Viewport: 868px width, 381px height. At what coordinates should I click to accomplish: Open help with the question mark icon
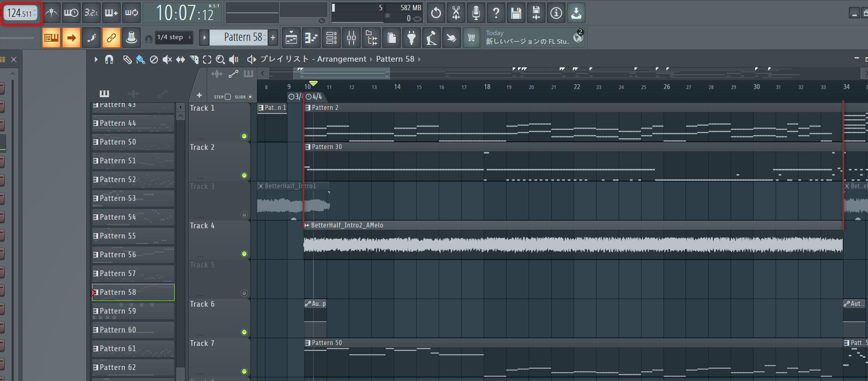pos(496,13)
